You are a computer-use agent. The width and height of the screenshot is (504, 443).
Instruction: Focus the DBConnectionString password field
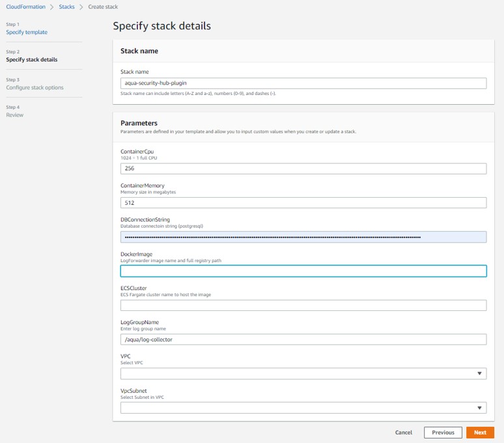303,237
